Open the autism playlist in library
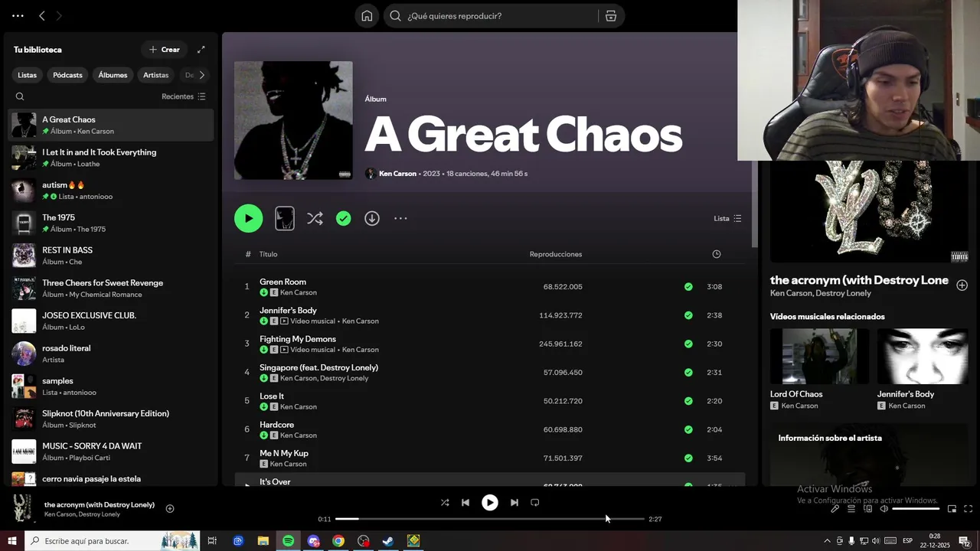Screen dimensions: 980x551 (111, 191)
